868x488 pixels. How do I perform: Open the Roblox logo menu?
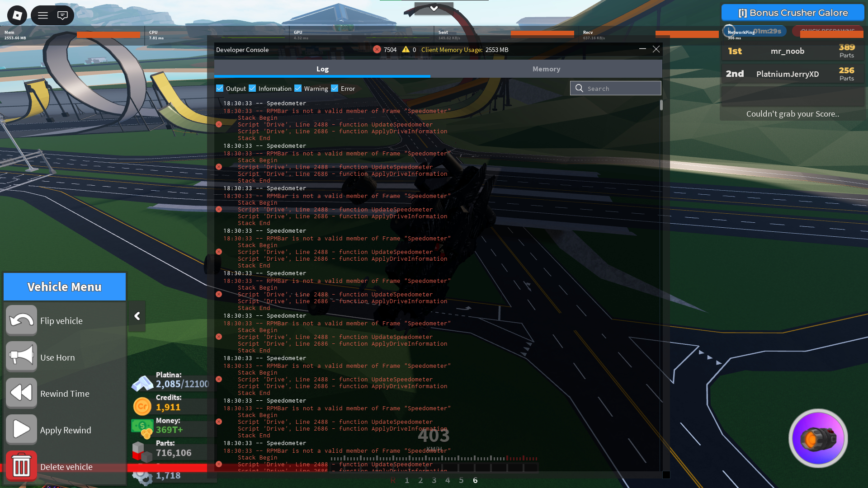coord(17,15)
